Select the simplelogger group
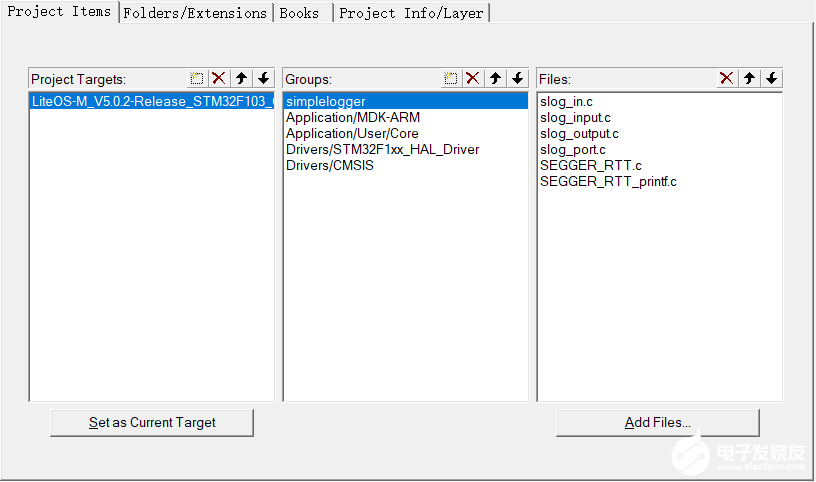 (x=405, y=101)
